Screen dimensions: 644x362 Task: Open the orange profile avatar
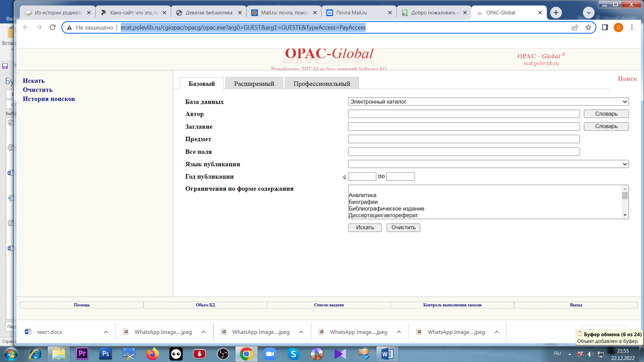618,28
